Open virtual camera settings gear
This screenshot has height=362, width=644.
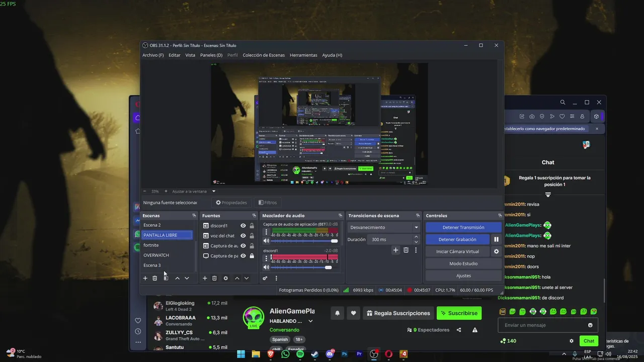coord(497,251)
